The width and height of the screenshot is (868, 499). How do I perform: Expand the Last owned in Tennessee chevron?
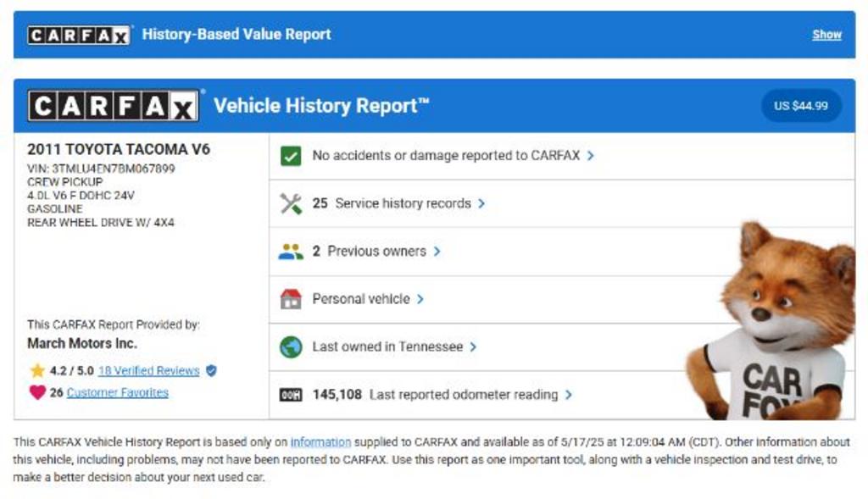coord(473,347)
